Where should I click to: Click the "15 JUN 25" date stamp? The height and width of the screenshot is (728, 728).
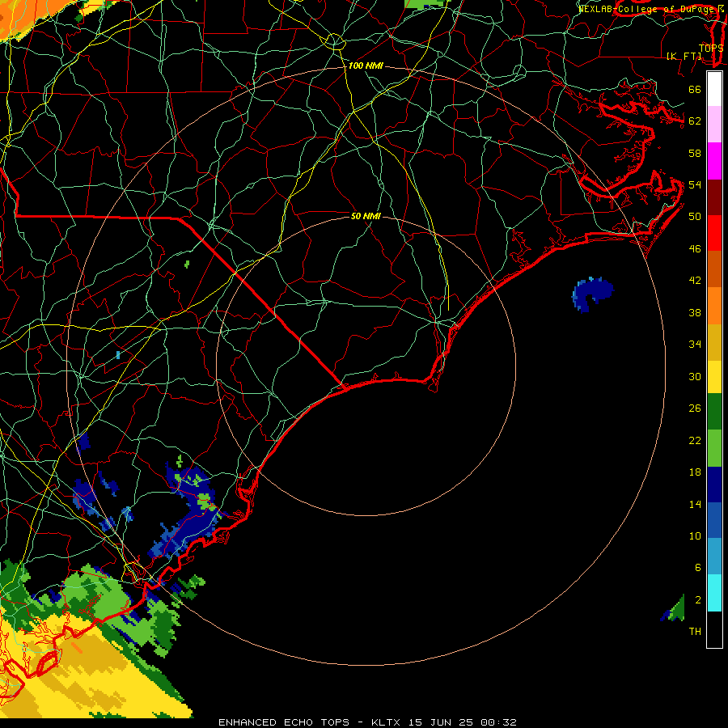pyautogui.click(x=441, y=722)
